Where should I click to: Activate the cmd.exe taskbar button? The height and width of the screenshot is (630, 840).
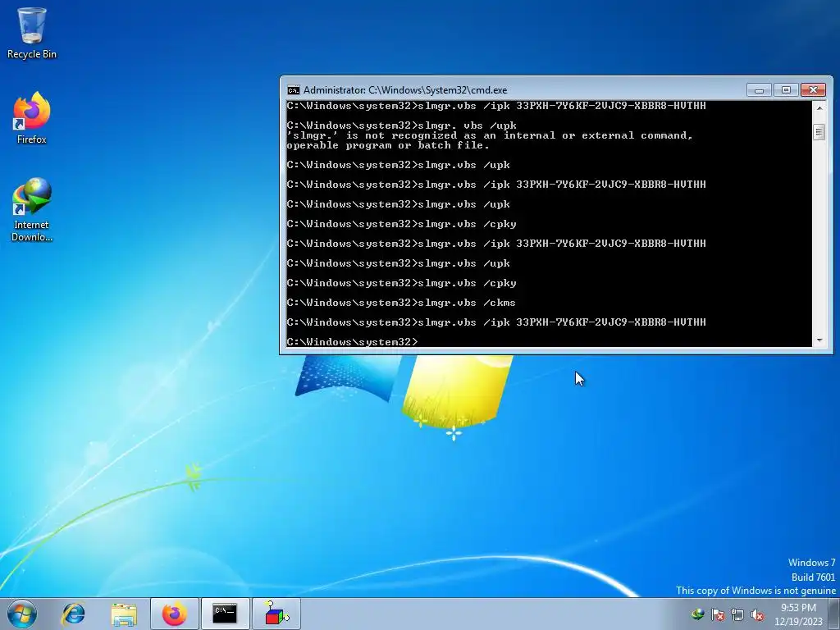pos(225,614)
